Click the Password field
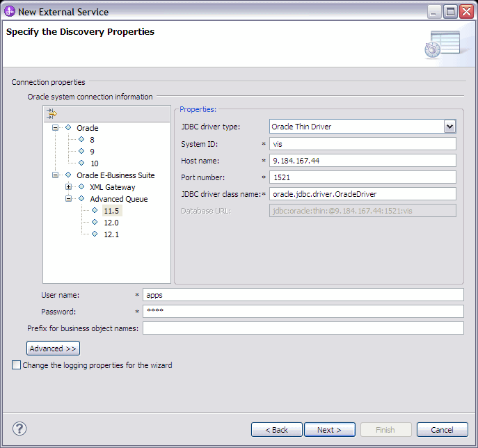The height and width of the screenshot is (448, 478). [303, 312]
